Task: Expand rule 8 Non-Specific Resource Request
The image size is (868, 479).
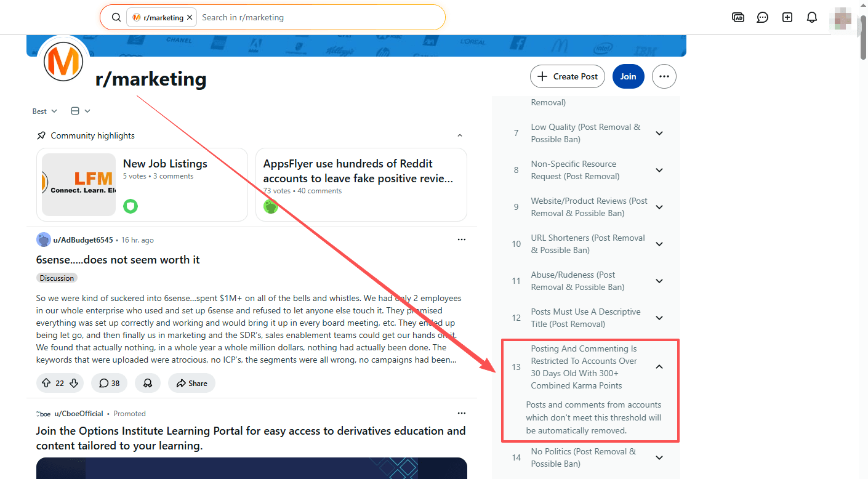Action: click(659, 170)
